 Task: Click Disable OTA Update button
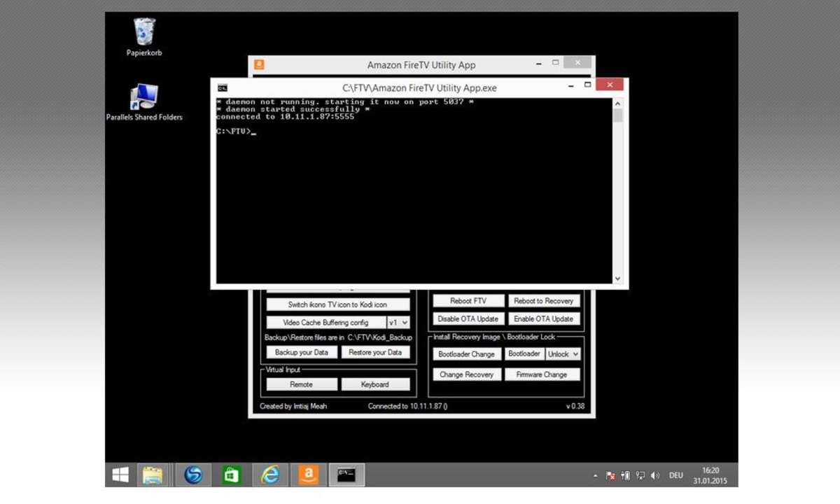pyautogui.click(x=468, y=318)
